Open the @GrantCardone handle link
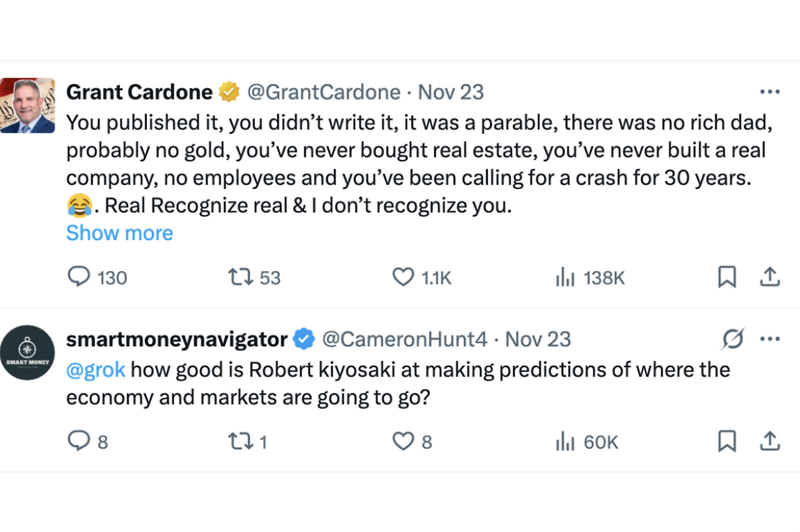The image size is (800, 532). 324,92
